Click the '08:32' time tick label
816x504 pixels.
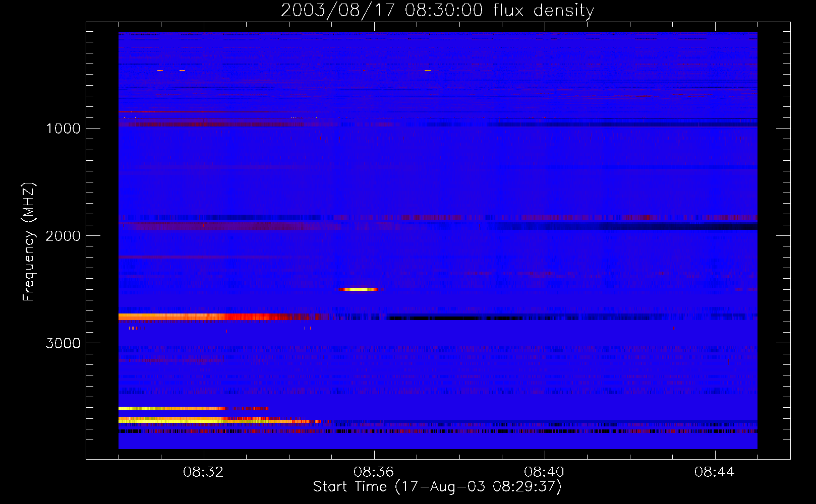coord(203,472)
